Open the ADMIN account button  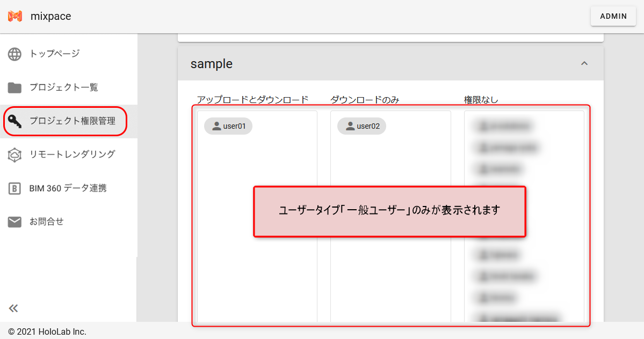[613, 16]
